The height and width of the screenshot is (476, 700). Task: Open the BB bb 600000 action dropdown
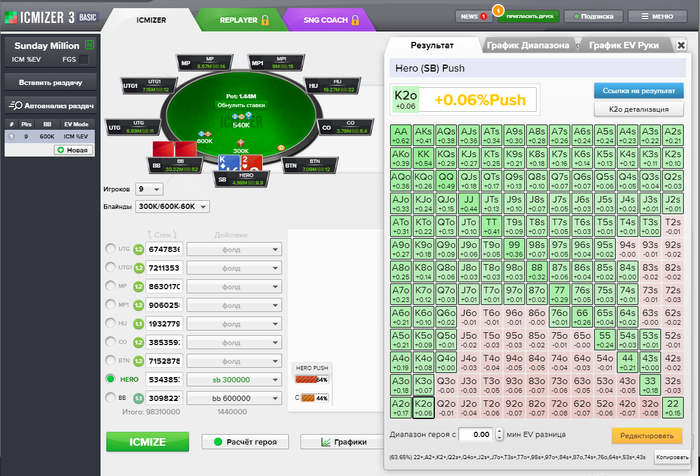pyautogui.click(x=234, y=398)
